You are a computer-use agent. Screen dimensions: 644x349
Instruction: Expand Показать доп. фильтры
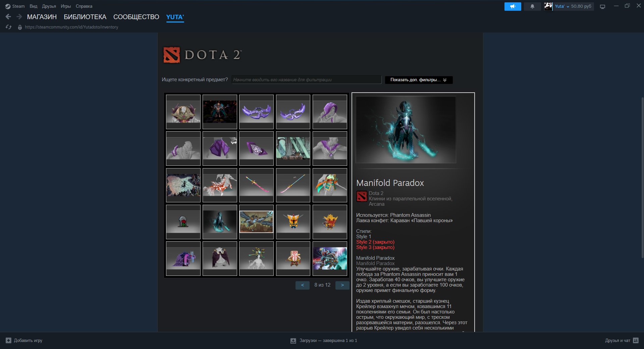click(x=419, y=80)
